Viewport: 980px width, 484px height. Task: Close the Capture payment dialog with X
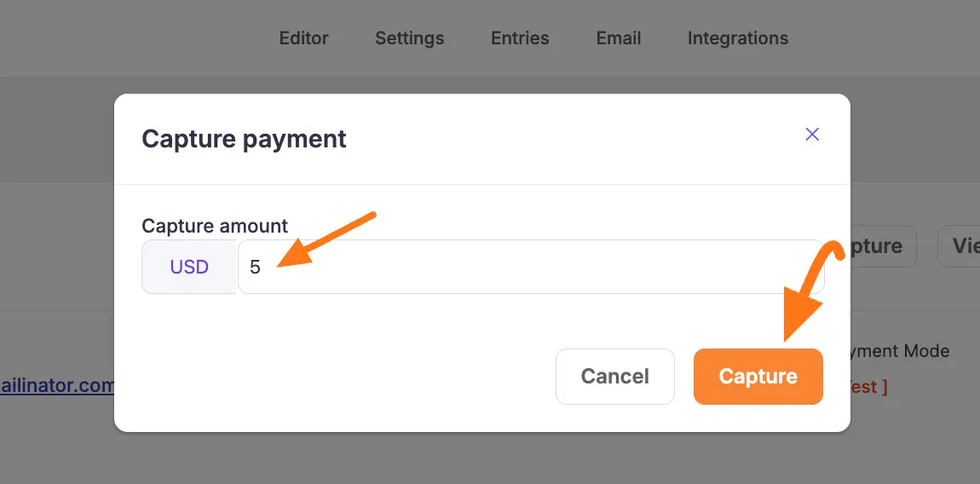point(812,134)
